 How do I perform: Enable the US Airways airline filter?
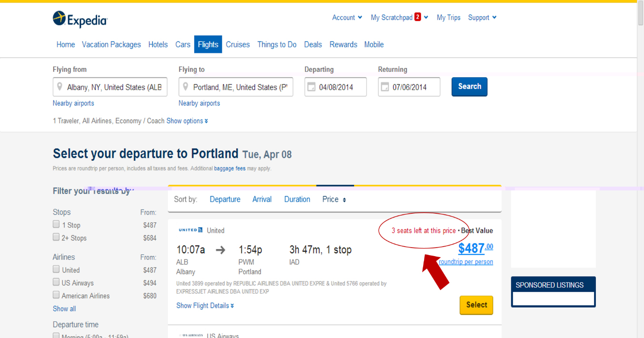tap(56, 282)
